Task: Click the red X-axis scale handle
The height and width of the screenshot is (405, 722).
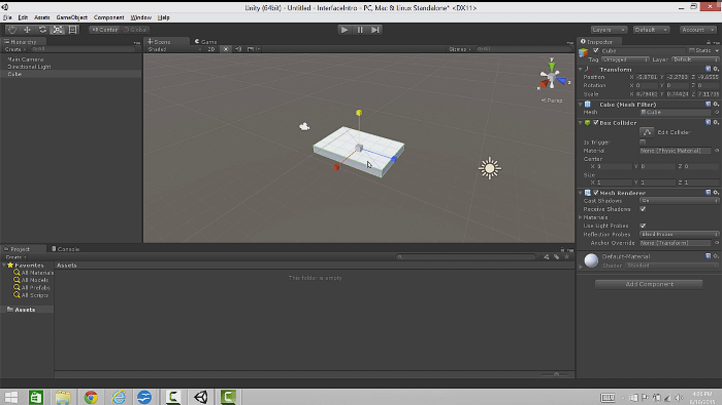Action: [336, 168]
